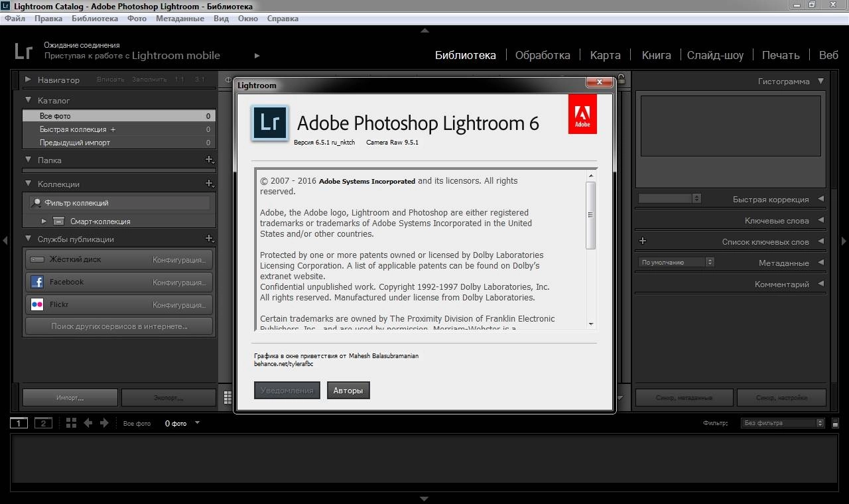
Task: Collapse the Папка panel
Action: coord(29,160)
